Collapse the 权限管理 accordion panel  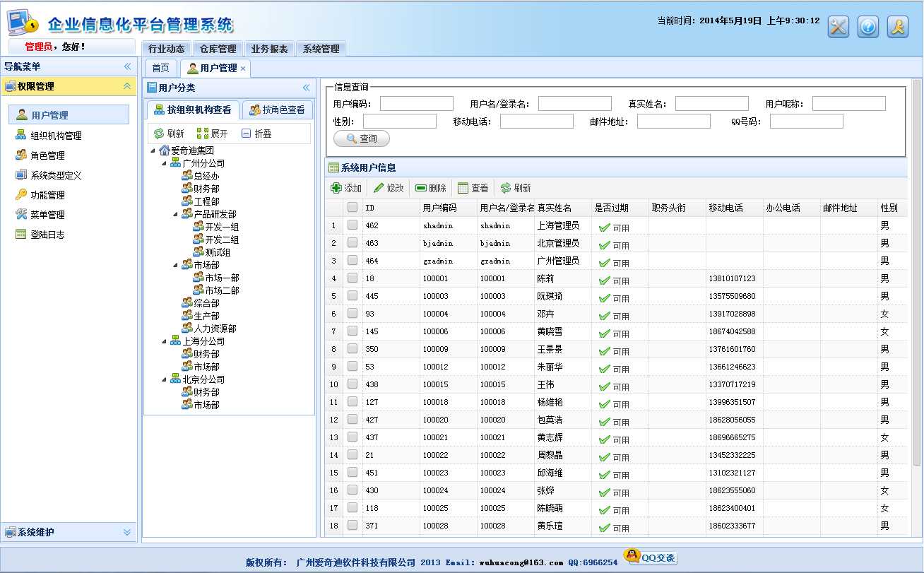127,86
